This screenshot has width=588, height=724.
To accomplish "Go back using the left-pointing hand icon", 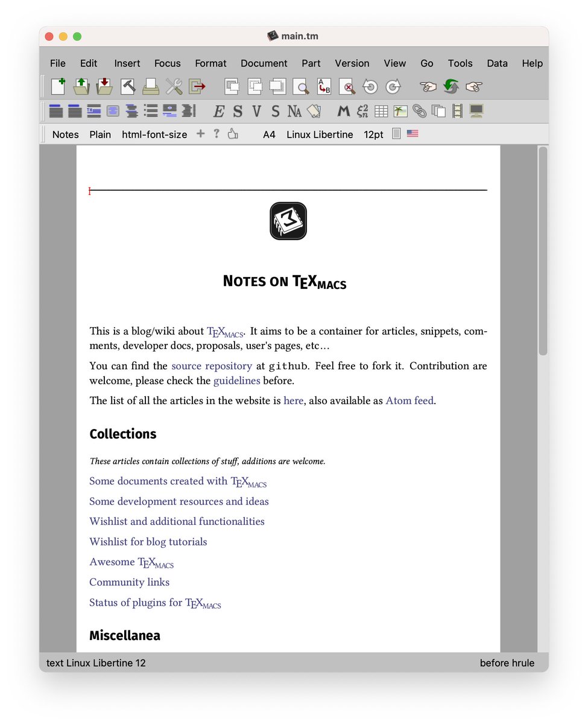I will pyautogui.click(x=428, y=87).
